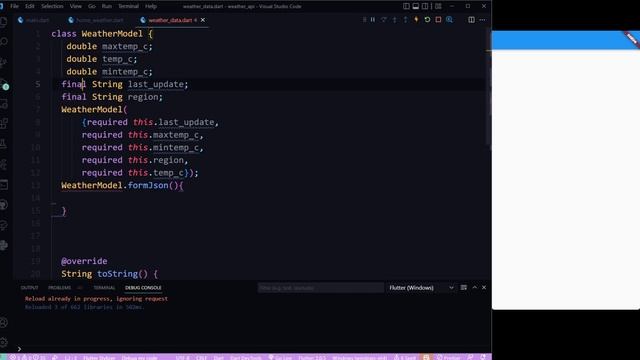Click 'formJson' named constructor
The image size is (640, 360).
tap(148, 186)
